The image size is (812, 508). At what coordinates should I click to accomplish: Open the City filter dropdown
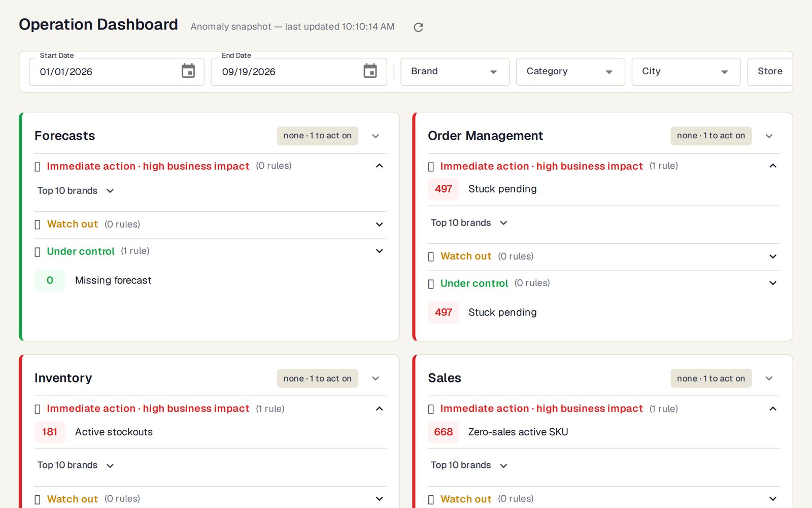point(686,72)
